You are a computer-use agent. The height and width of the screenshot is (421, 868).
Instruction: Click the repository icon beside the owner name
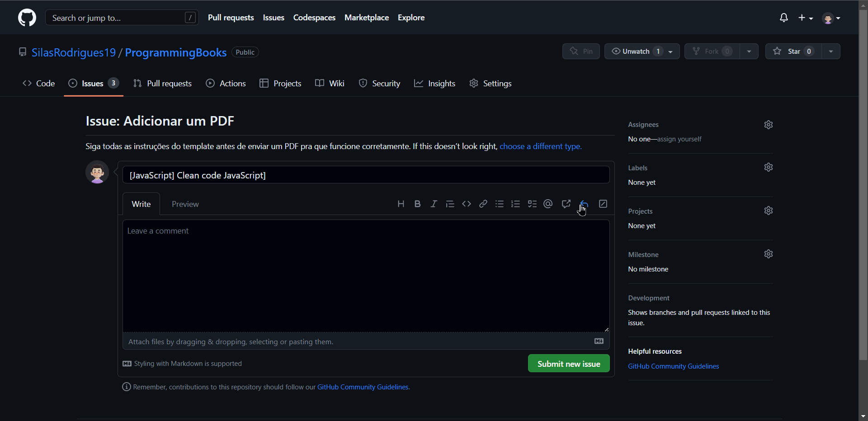(x=23, y=52)
